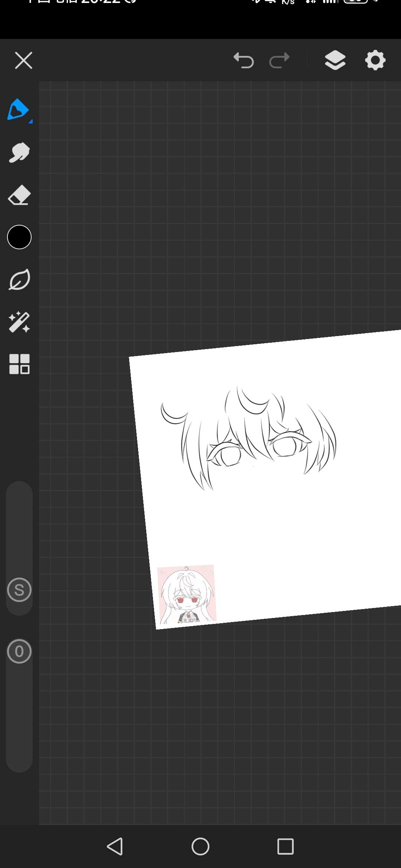
Task: Open the settings gear
Action: (375, 60)
